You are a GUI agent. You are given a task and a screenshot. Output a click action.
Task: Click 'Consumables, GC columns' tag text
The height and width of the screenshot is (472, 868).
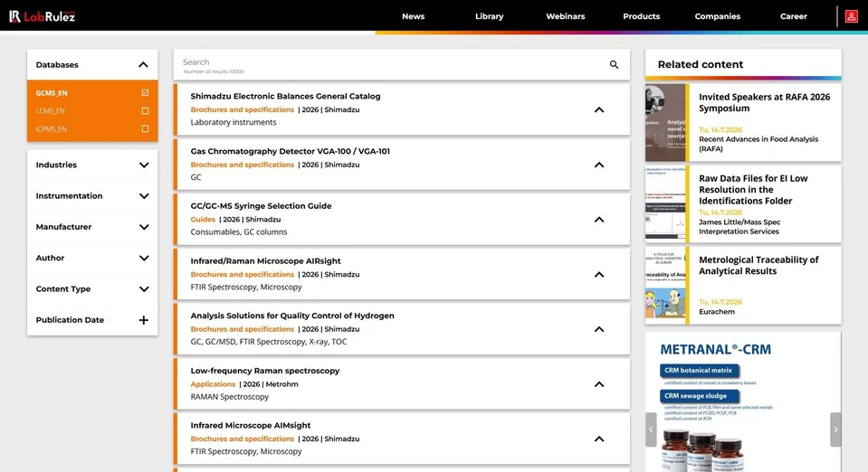(239, 231)
